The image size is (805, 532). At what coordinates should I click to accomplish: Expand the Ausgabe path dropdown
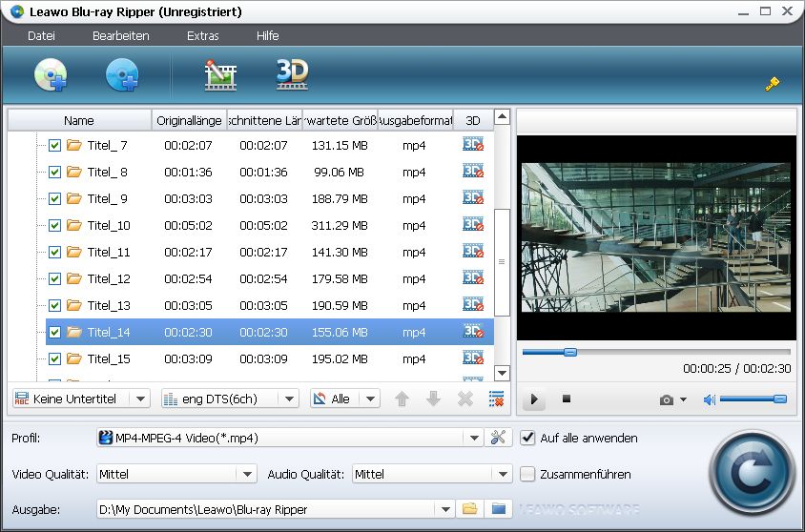pos(445,509)
